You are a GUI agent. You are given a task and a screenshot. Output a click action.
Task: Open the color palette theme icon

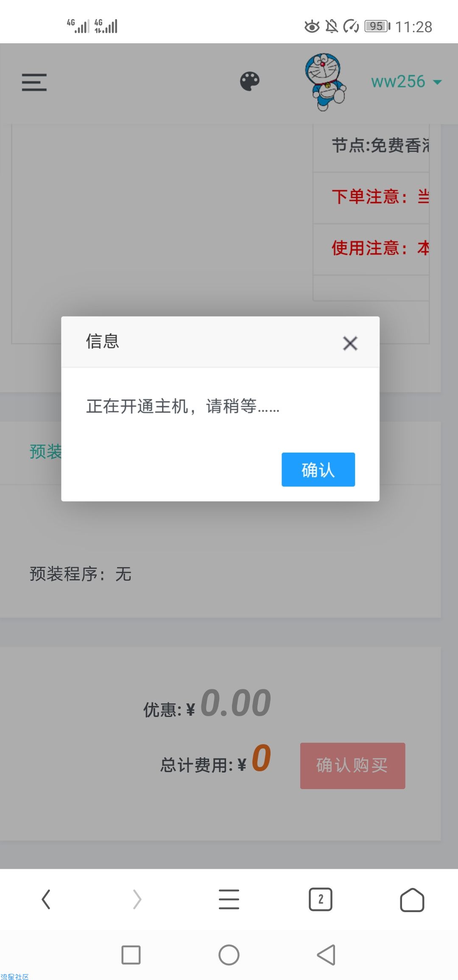pyautogui.click(x=250, y=81)
